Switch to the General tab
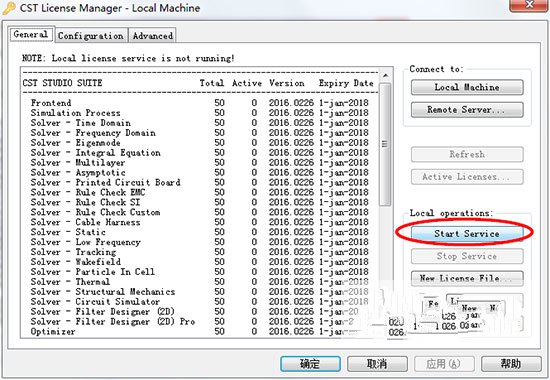This screenshot has height=380, width=550. click(x=32, y=34)
